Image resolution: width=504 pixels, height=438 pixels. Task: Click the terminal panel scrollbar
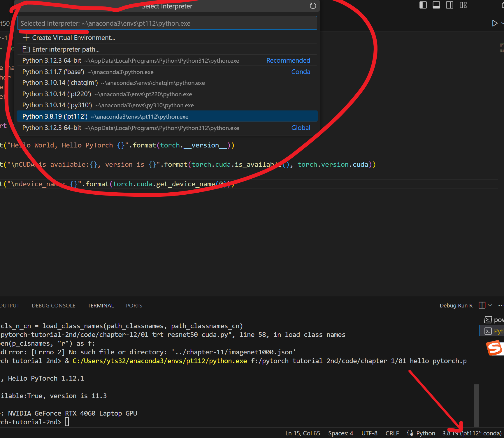[476, 406]
